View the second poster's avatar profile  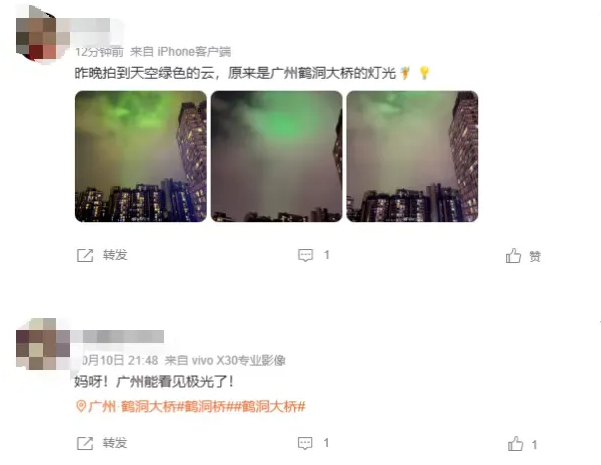(x=37, y=344)
